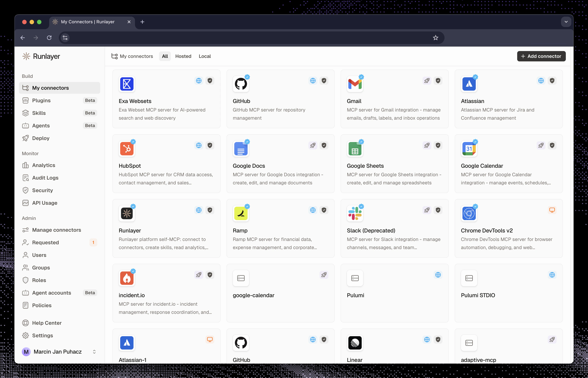
Task: Open the Requested item with badge 1
Action: pos(45,242)
